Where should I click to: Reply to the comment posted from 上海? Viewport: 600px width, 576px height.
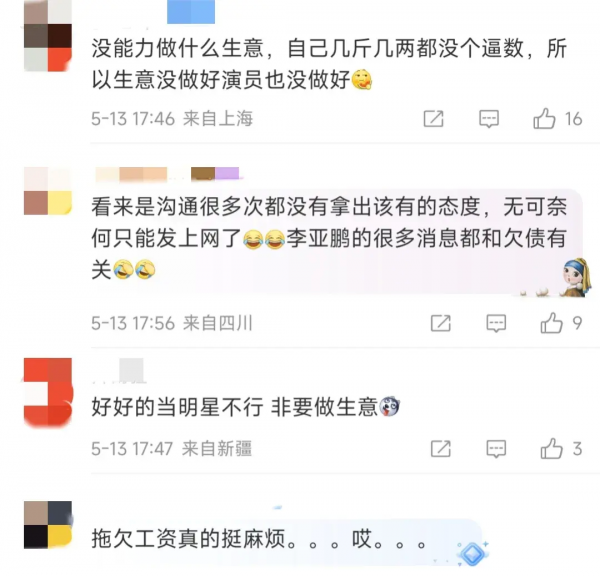489,119
